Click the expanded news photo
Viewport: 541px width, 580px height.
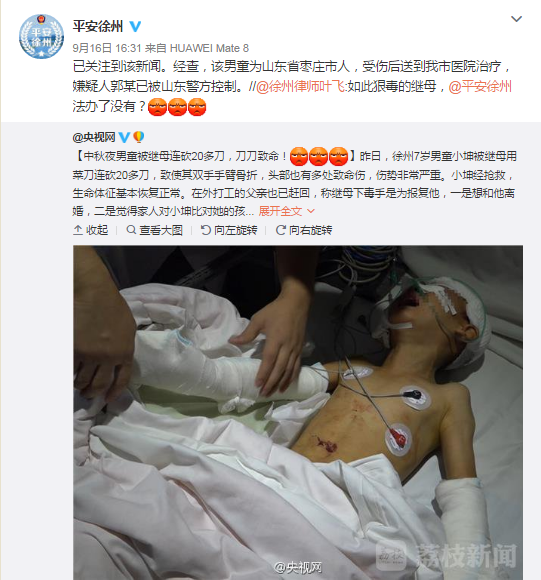298,412
